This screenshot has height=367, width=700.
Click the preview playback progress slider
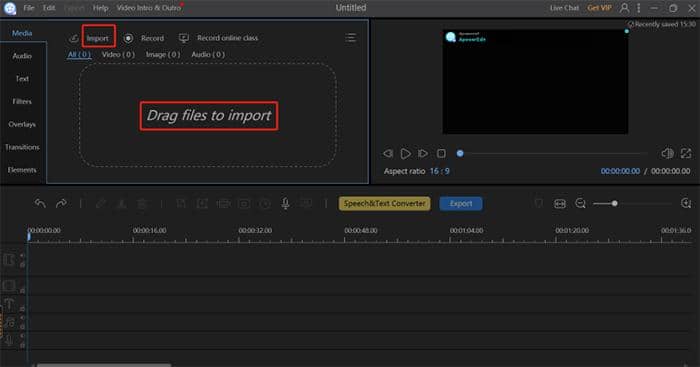(553, 154)
